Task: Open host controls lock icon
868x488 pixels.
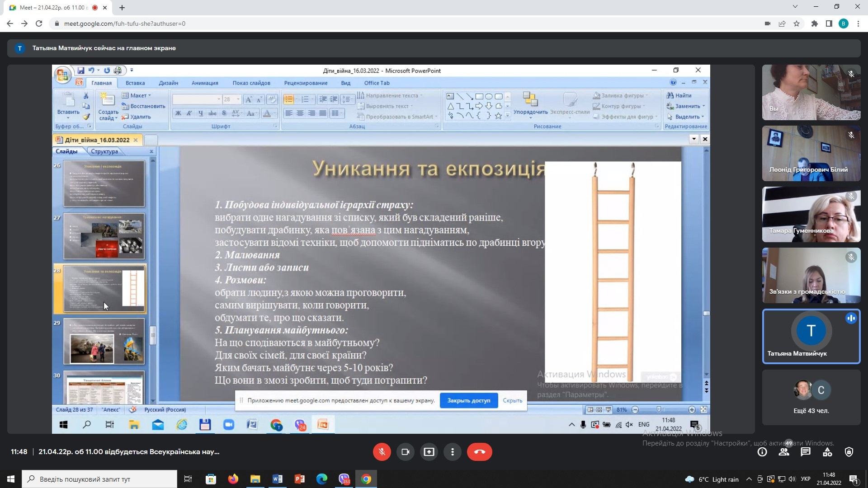Action: click(x=849, y=452)
